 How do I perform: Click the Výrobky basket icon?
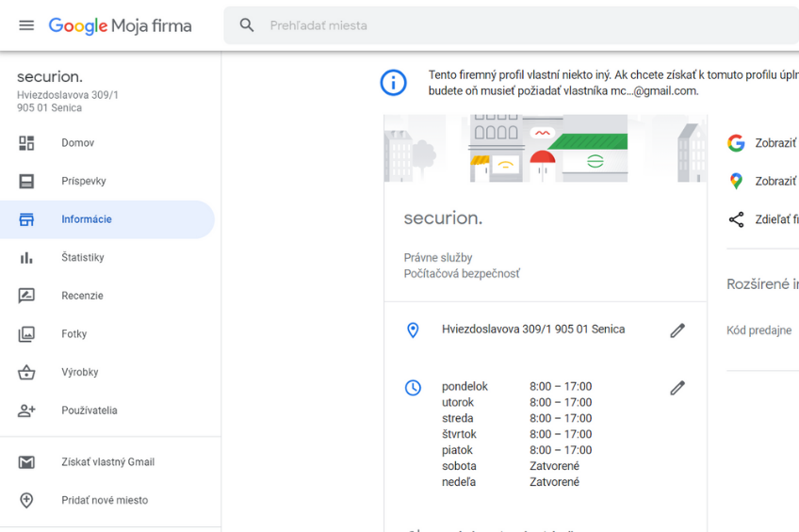pos(26,372)
